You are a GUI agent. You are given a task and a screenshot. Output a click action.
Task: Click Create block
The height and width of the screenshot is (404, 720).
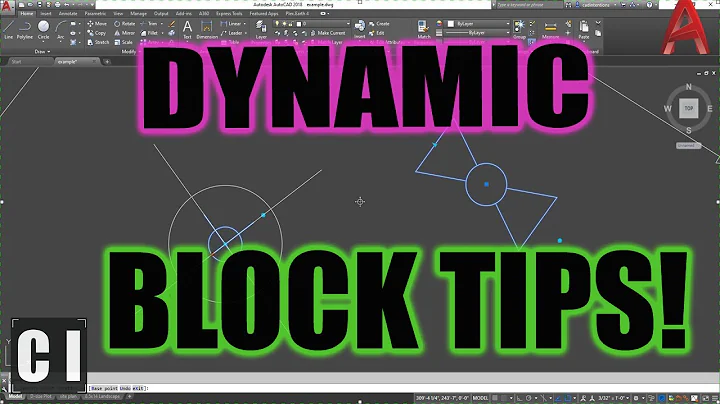click(379, 23)
